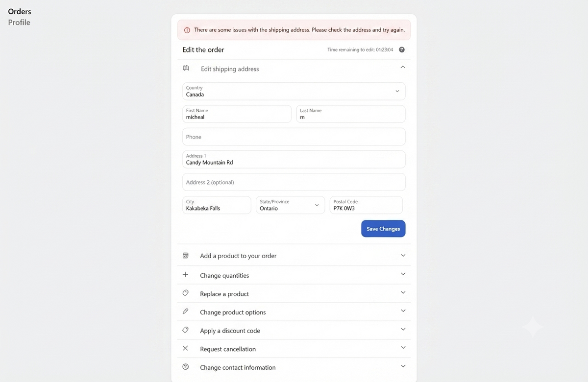Click the plus icon beside Change quantities
Viewport: 588px width, 382px height.
[x=185, y=275]
